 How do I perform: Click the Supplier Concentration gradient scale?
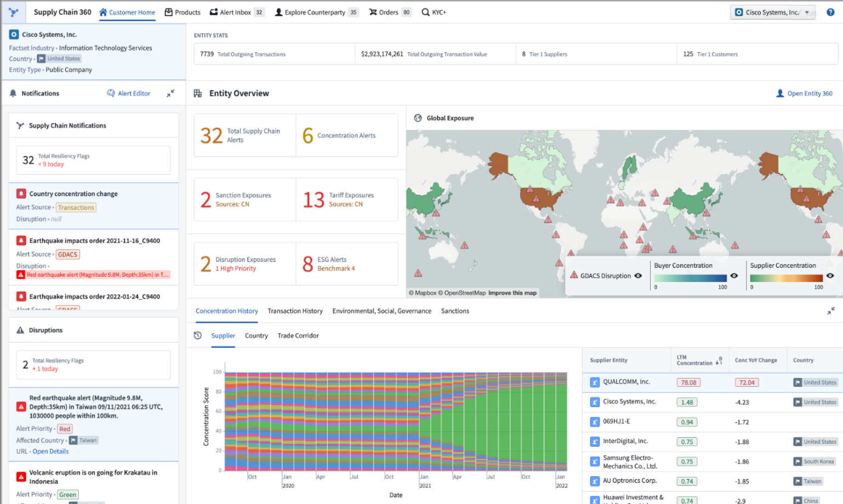788,278
